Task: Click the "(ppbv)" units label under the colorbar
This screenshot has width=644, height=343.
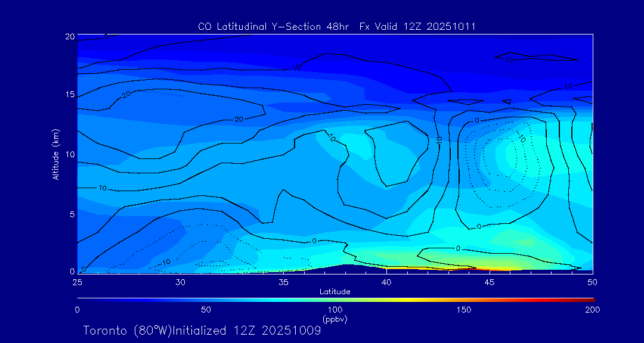Action: pos(335,319)
